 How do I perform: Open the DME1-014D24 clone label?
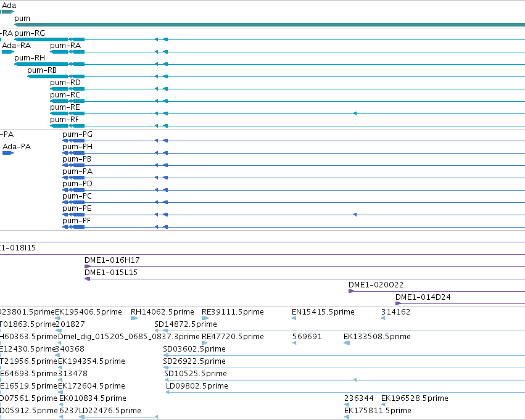point(423,297)
